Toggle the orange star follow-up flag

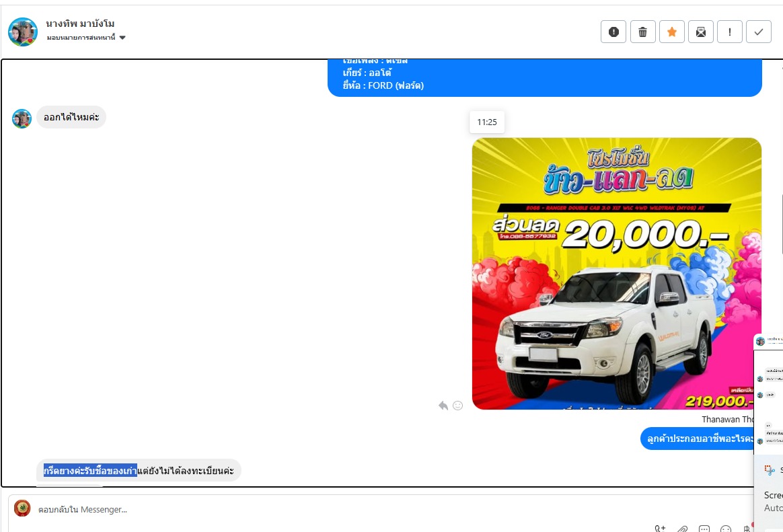(671, 32)
